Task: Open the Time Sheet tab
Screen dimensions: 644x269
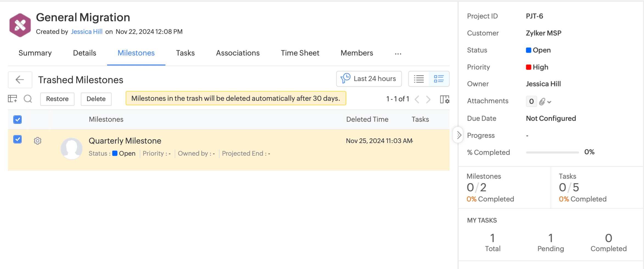Action: [300, 53]
